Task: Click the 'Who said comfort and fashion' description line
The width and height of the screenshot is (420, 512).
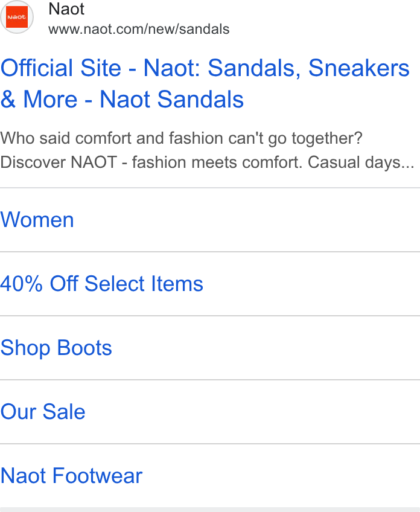Action: (182, 138)
